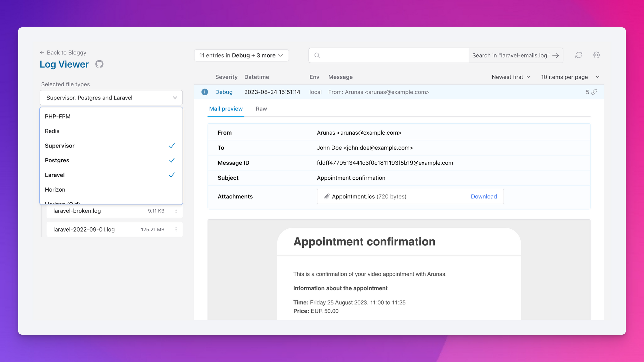Select the Mail preview tab
The height and width of the screenshot is (362, 644).
226,109
